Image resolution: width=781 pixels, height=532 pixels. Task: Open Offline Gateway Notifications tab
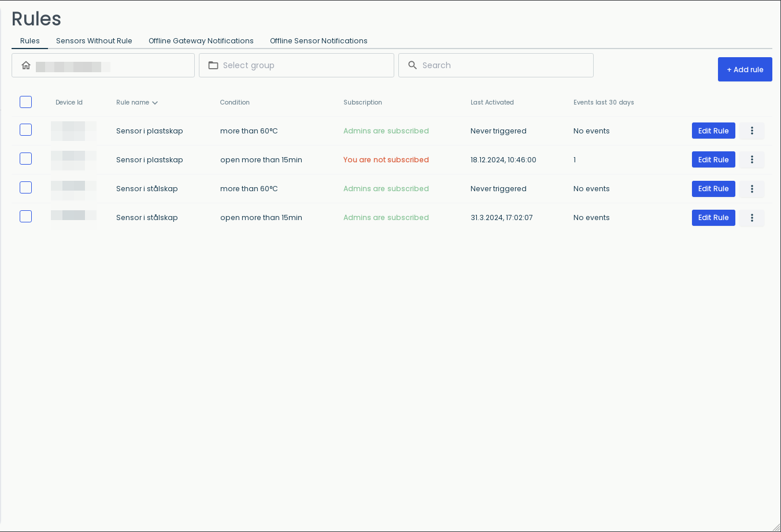(201, 41)
